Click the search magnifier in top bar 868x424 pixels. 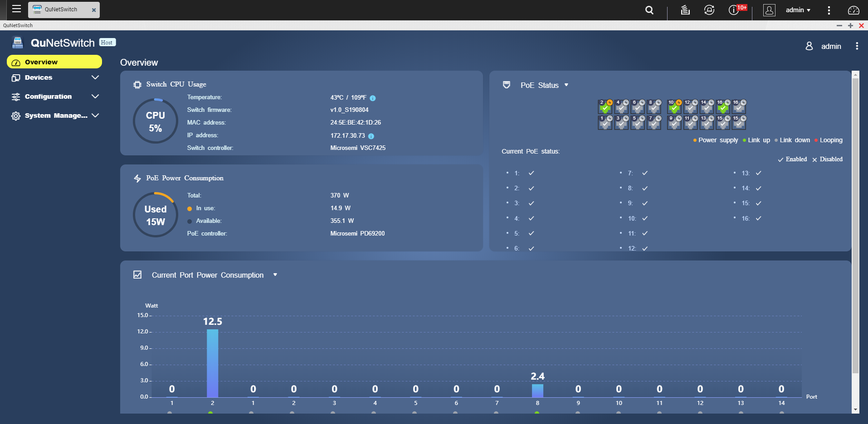649,10
